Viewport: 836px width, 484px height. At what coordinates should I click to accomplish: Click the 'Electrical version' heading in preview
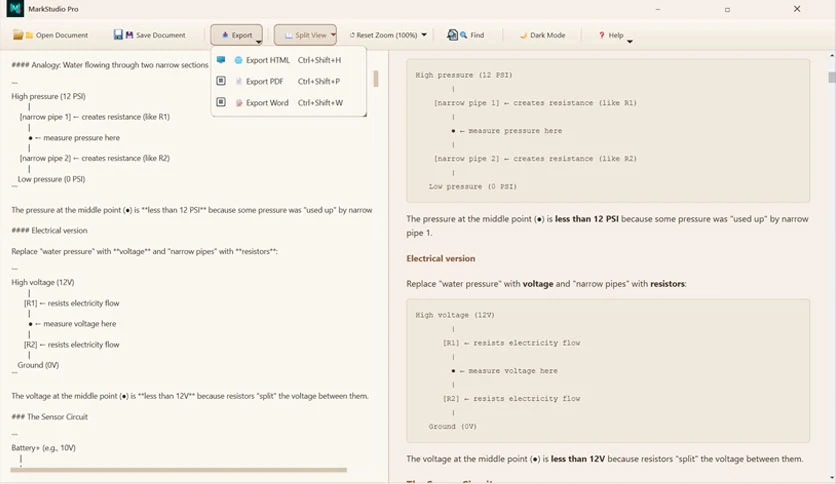click(440, 259)
